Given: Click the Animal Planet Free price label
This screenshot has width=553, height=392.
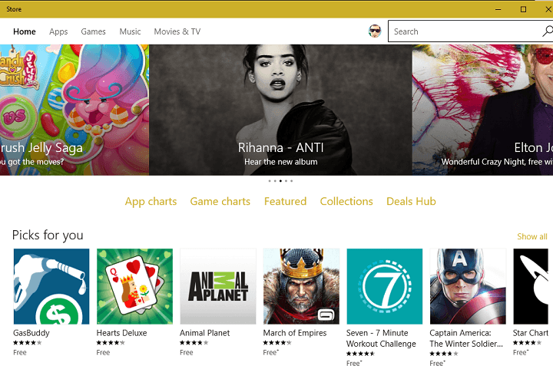Looking at the screenshot, I should coord(186,353).
